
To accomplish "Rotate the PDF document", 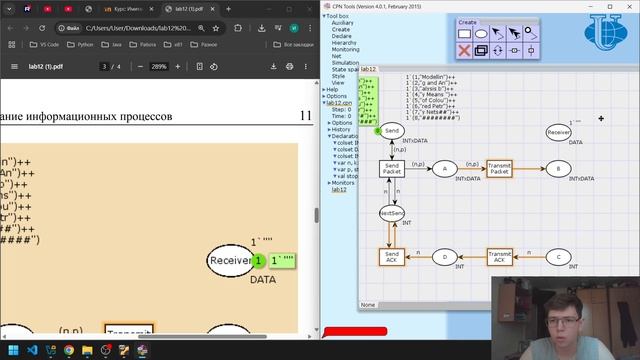I will pyautogui.click(x=214, y=67).
